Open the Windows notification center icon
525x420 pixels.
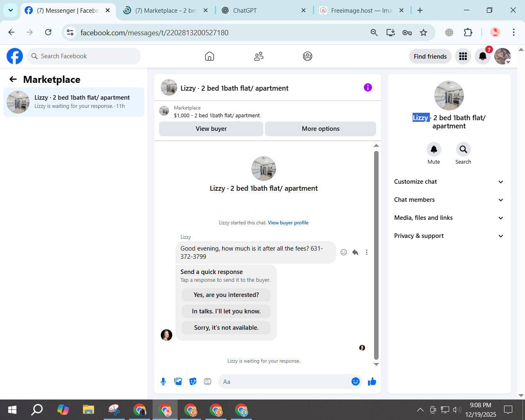coord(508,410)
